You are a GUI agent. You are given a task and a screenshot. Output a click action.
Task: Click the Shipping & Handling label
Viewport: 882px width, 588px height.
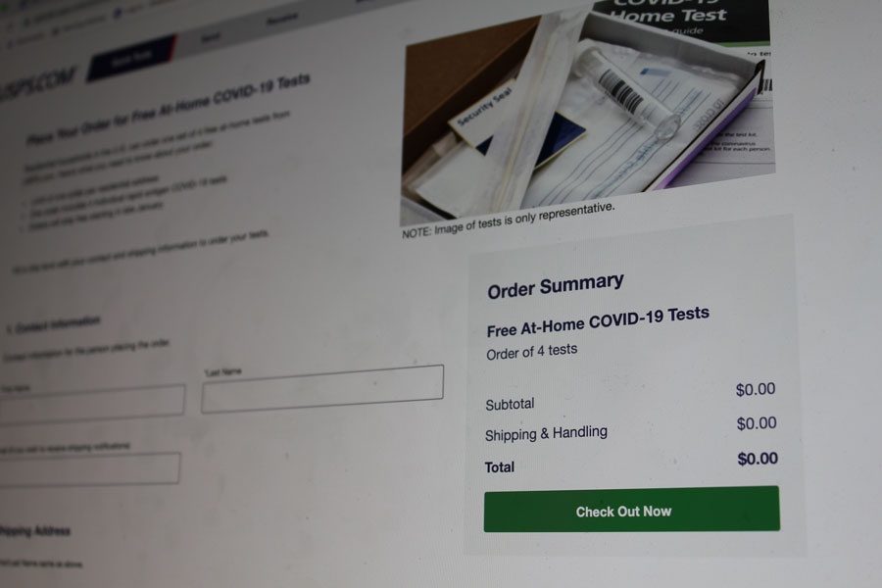(546, 433)
